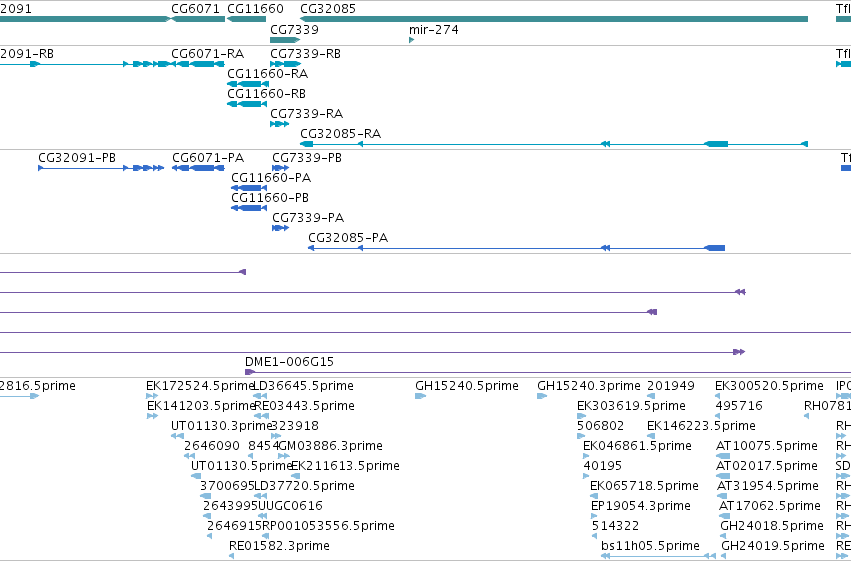This screenshot has width=851, height=561.
Task: Select the mir-274 gene label
Action: coord(434,30)
